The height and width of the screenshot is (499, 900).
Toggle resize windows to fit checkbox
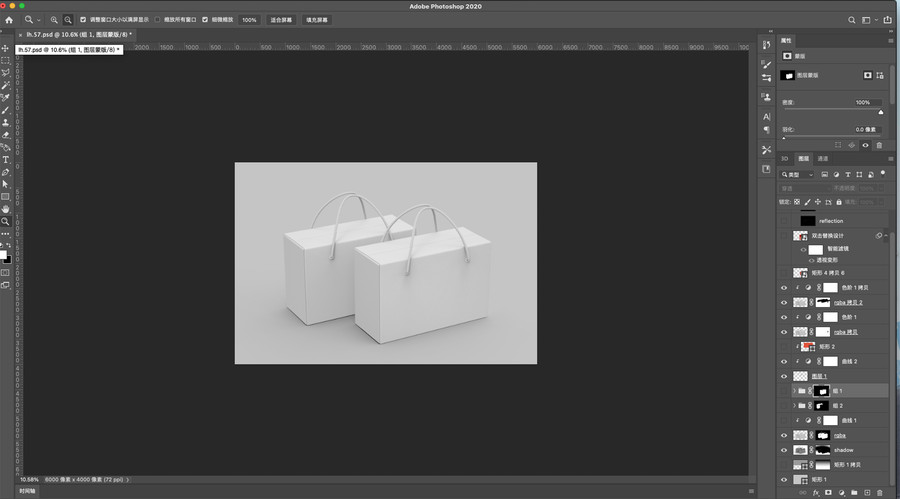83,20
